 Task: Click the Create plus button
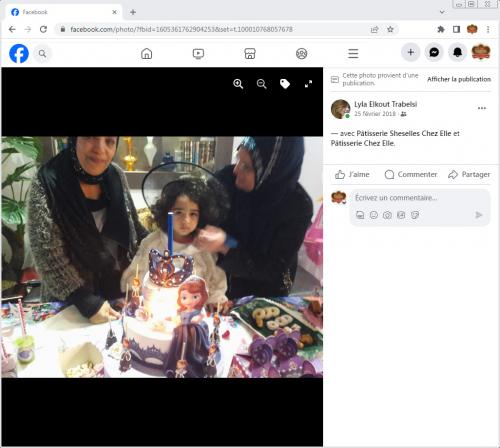click(411, 52)
